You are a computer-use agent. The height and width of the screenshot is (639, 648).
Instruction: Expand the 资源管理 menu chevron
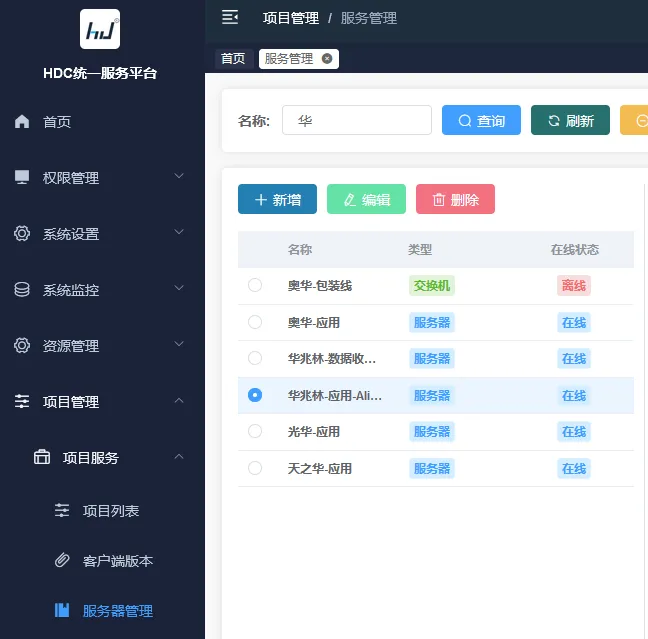pos(179,343)
